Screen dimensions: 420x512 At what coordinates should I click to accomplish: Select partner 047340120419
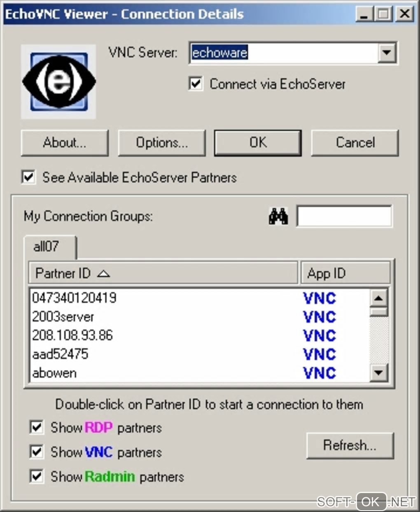pos(75,298)
